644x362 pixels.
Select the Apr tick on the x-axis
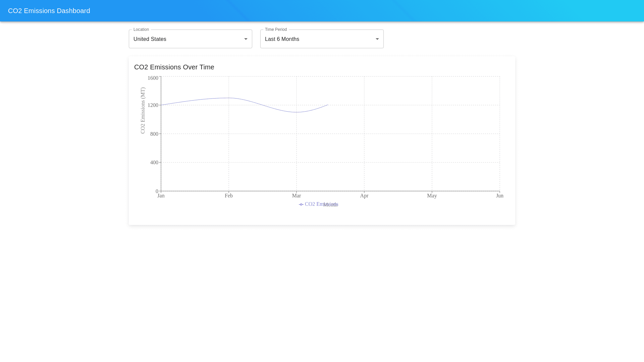[364, 196]
